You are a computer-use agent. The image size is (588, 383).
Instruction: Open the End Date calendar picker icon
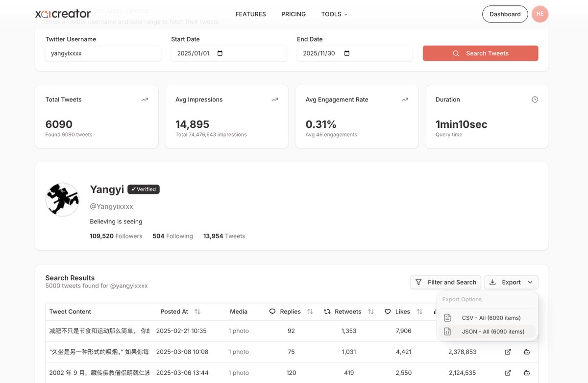[x=347, y=53]
